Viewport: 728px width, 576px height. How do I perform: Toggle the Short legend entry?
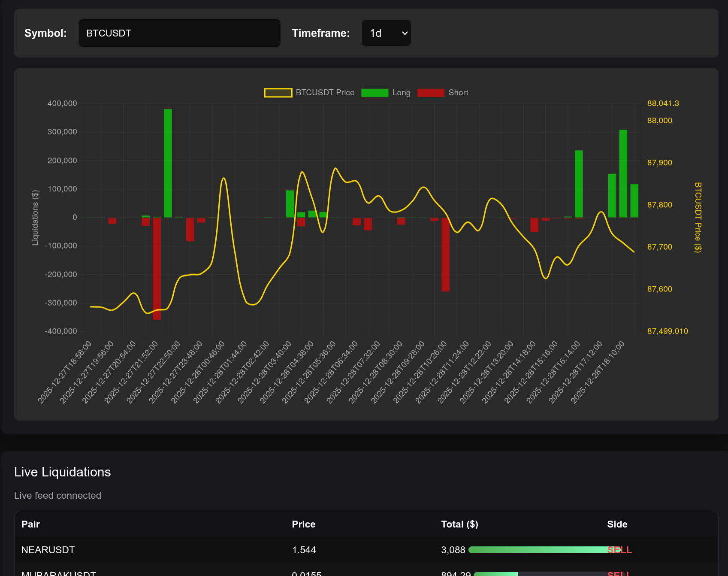[x=458, y=92]
